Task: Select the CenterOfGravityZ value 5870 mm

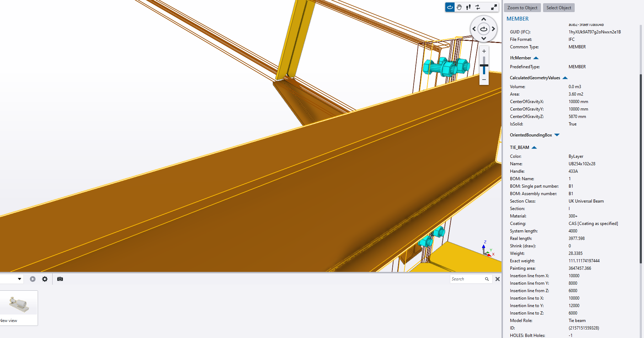Action: 577,117
